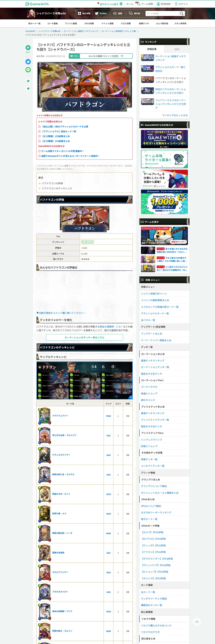215x644 pixels.
Task: Open イベント速報 nav item
Action: click(x=107, y=24)
